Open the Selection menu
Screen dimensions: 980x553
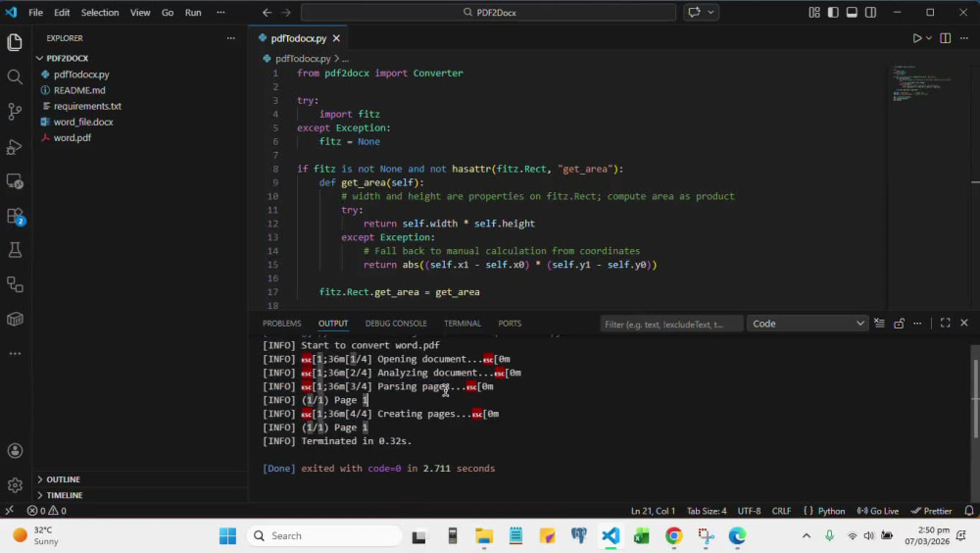tap(100, 13)
